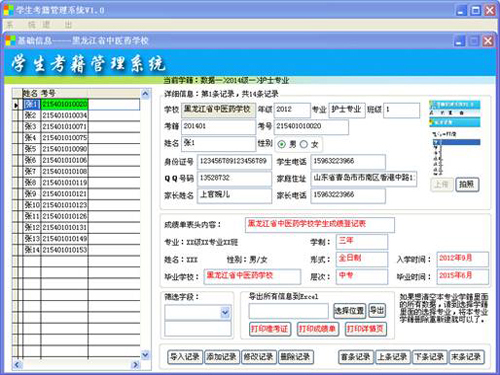Go to last record with 末条记录
The height and width of the screenshot is (375, 500).
[466, 357]
